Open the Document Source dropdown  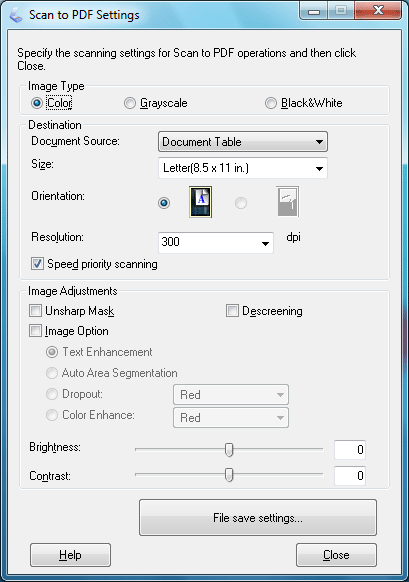(x=243, y=141)
